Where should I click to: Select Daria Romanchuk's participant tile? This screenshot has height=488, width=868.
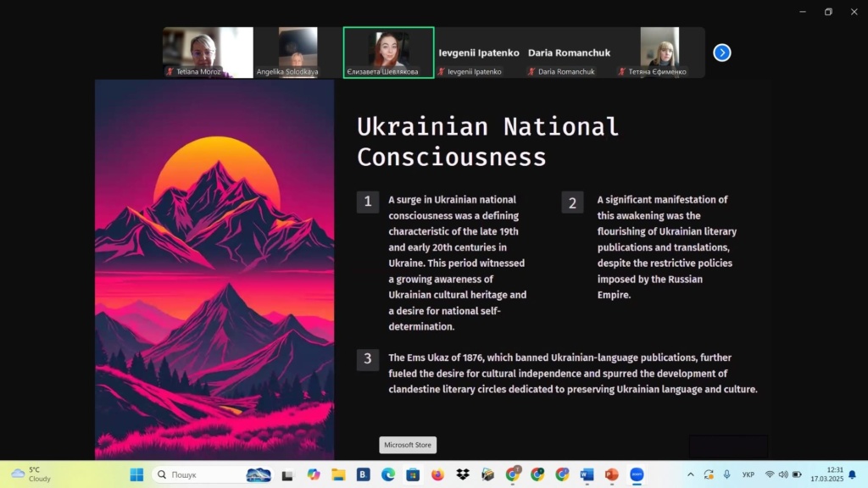pos(569,53)
